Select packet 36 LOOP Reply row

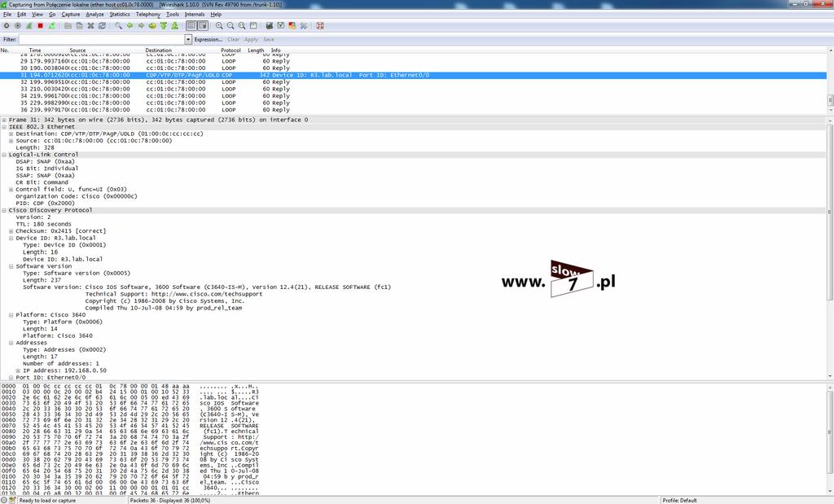(413, 110)
